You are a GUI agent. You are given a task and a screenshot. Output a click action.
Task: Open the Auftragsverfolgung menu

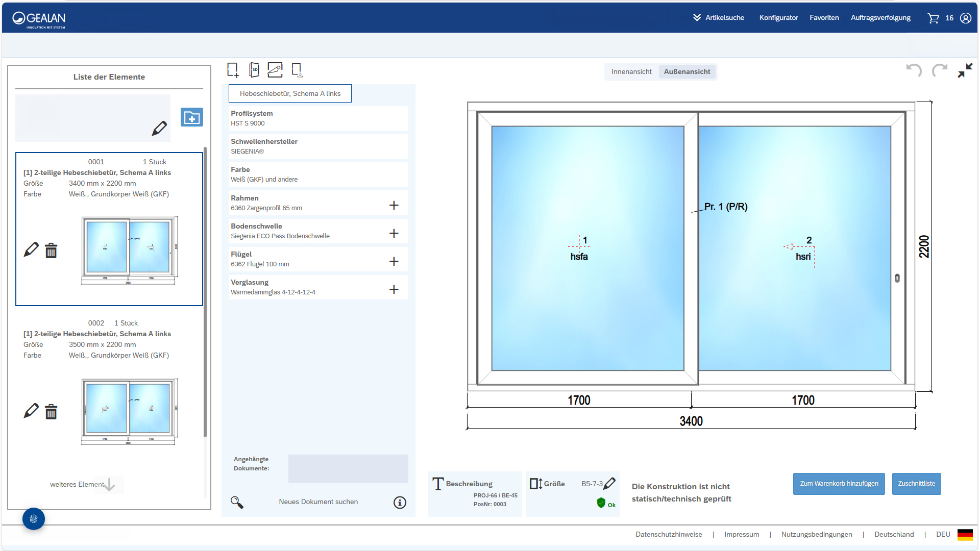[880, 17]
